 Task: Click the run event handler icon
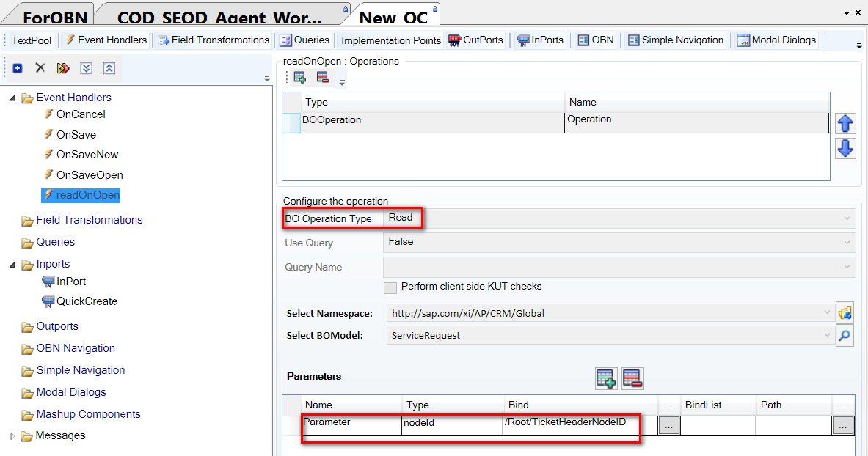63,68
